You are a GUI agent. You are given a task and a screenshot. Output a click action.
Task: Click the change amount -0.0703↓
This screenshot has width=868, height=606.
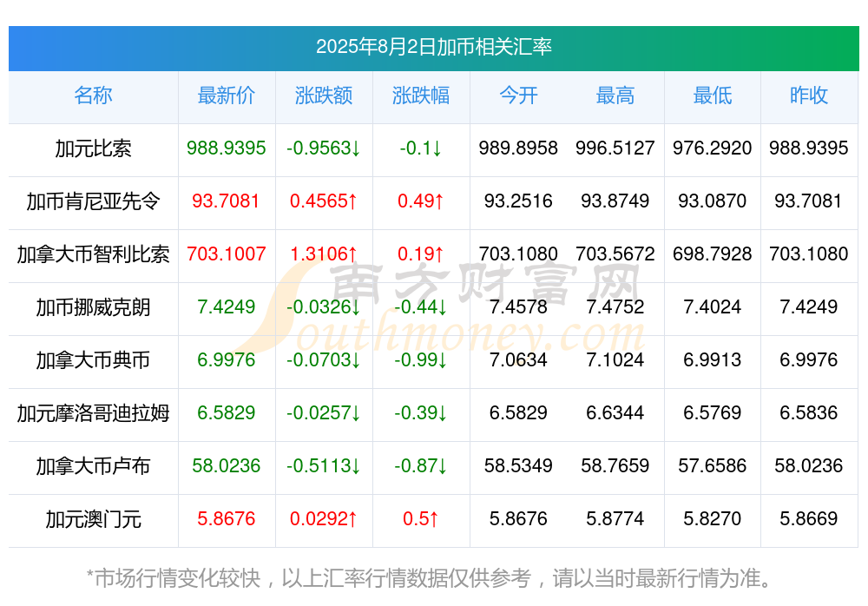tap(324, 360)
